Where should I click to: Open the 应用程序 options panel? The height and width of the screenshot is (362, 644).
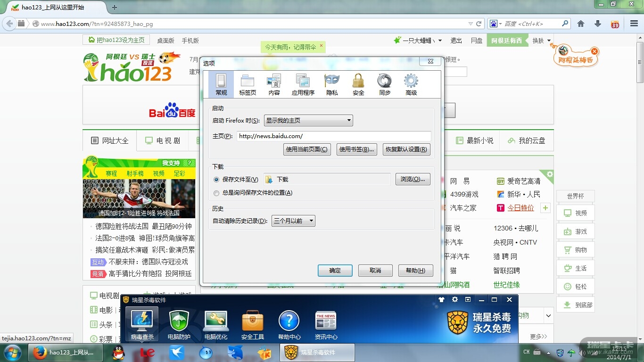(303, 85)
